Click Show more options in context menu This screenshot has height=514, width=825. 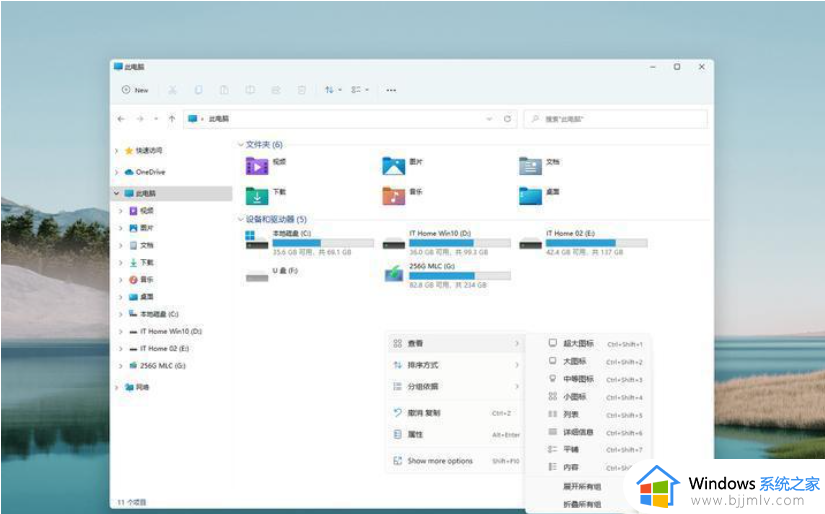click(x=440, y=461)
